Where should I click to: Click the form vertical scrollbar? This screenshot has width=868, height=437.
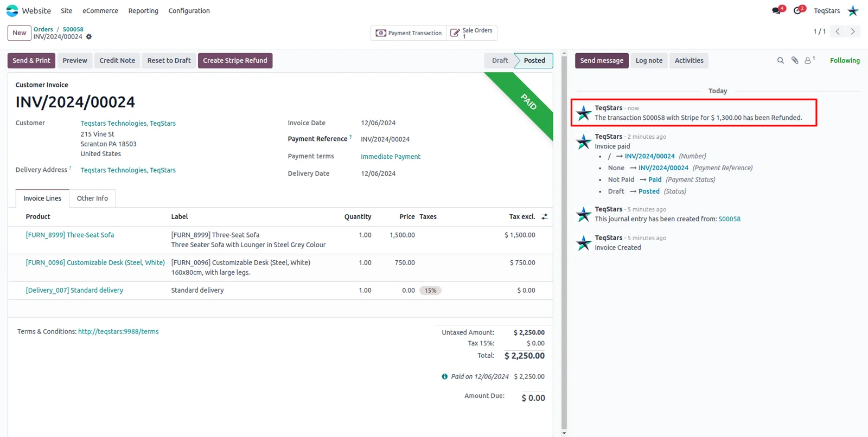[x=564, y=244]
